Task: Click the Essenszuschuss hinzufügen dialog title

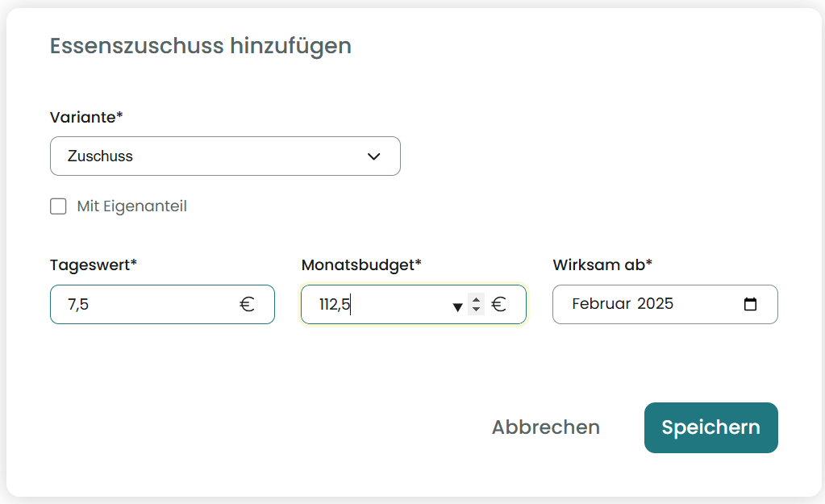Action: tap(201, 46)
